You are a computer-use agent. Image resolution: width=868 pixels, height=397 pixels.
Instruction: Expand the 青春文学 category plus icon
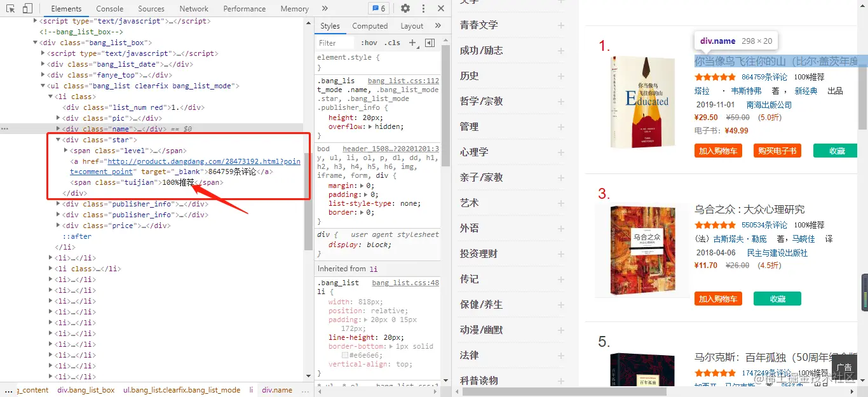tap(561, 25)
